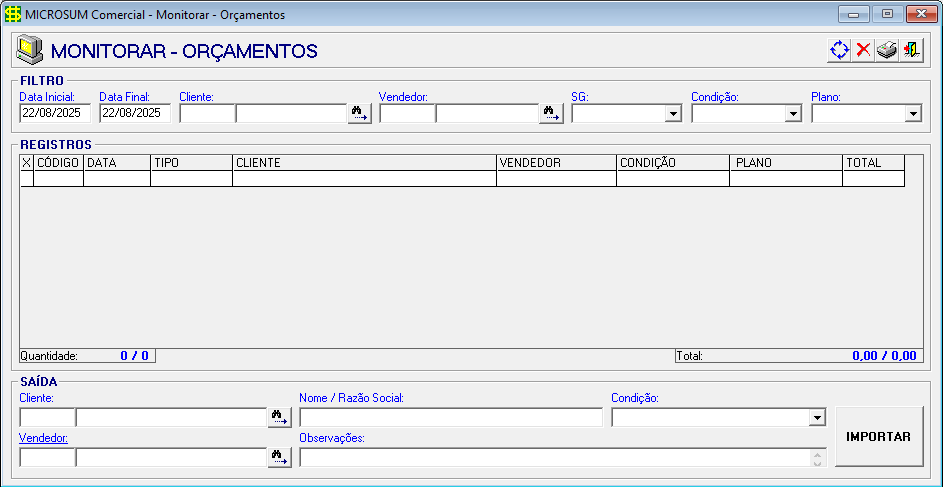The width and height of the screenshot is (943, 487).
Task: Open the filter Condição dropdown
Action: [x=793, y=114]
